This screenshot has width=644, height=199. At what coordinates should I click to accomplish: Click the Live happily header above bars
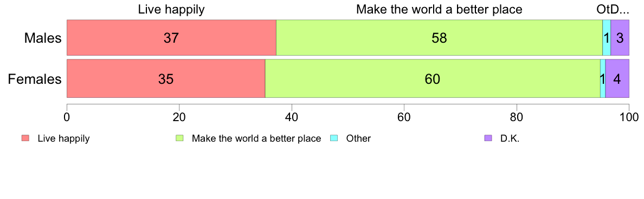pos(171,9)
